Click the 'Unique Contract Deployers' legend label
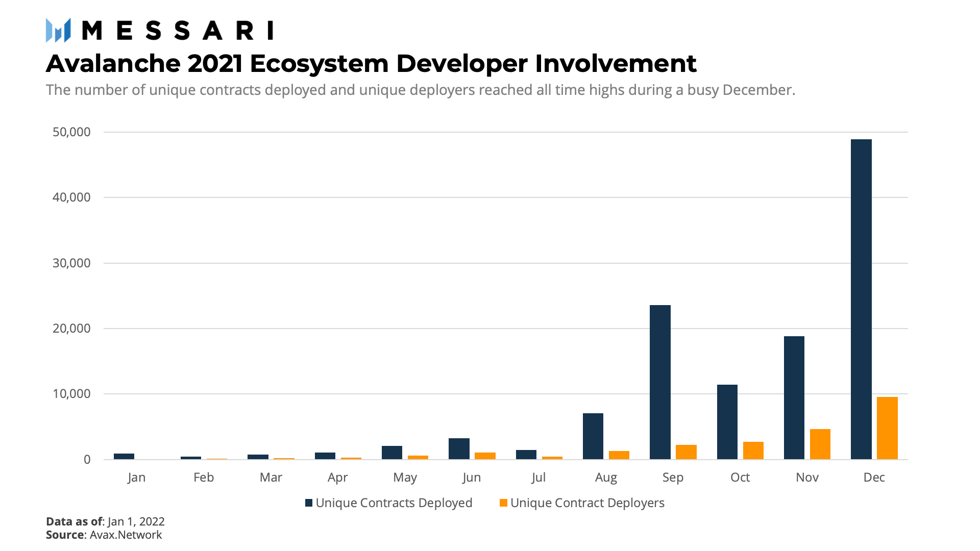Viewport: 980px width, 551px height. coord(587,503)
